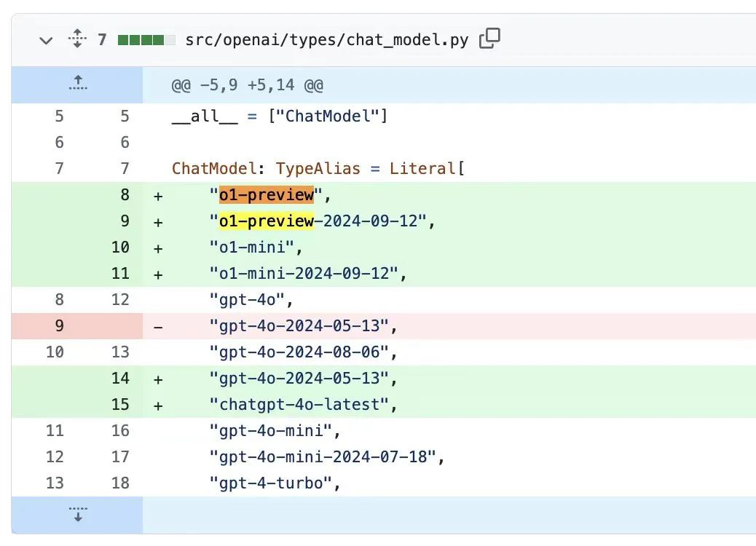This screenshot has width=756, height=546.
Task: Click the plus marker on o1-mini line
Action: (x=158, y=248)
